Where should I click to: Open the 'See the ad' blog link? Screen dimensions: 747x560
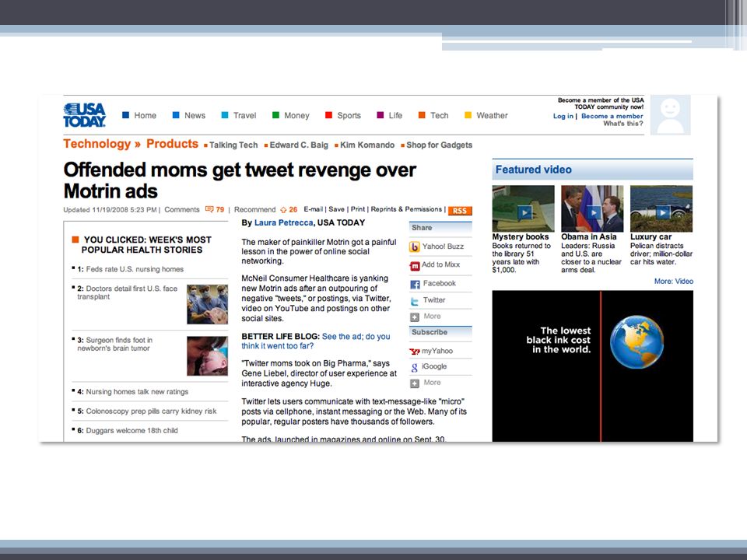click(x=315, y=341)
